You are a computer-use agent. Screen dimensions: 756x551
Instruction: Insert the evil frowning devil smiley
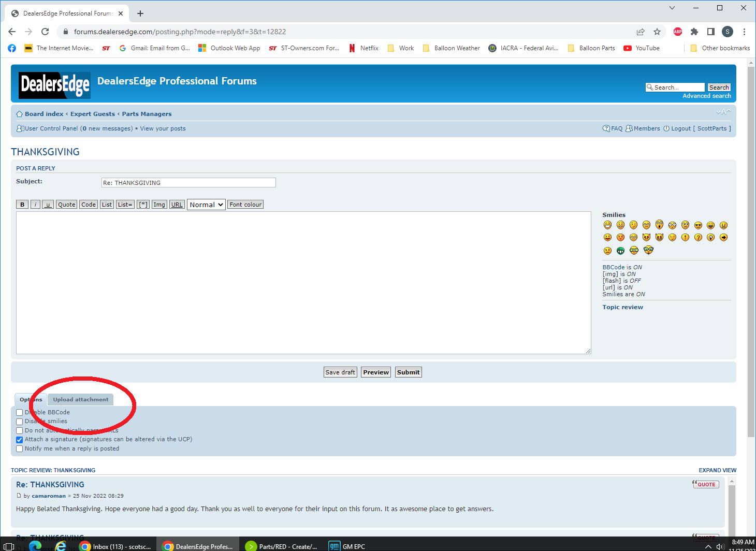(x=646, y=237)
